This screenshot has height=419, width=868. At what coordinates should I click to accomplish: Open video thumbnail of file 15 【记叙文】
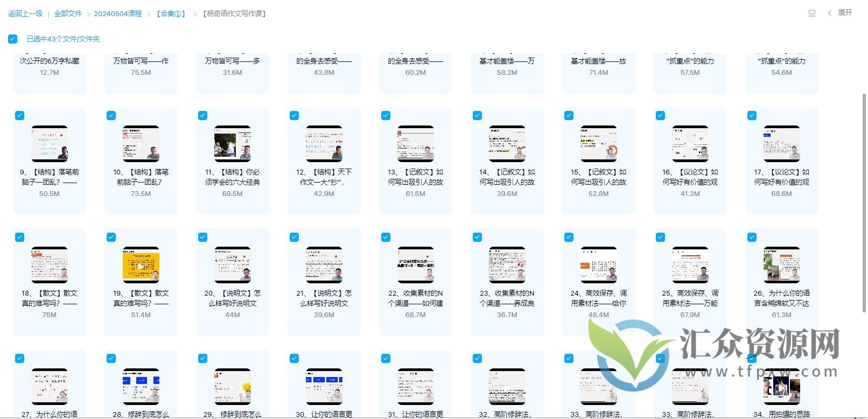pyautogui.click(x=599, y=144)
